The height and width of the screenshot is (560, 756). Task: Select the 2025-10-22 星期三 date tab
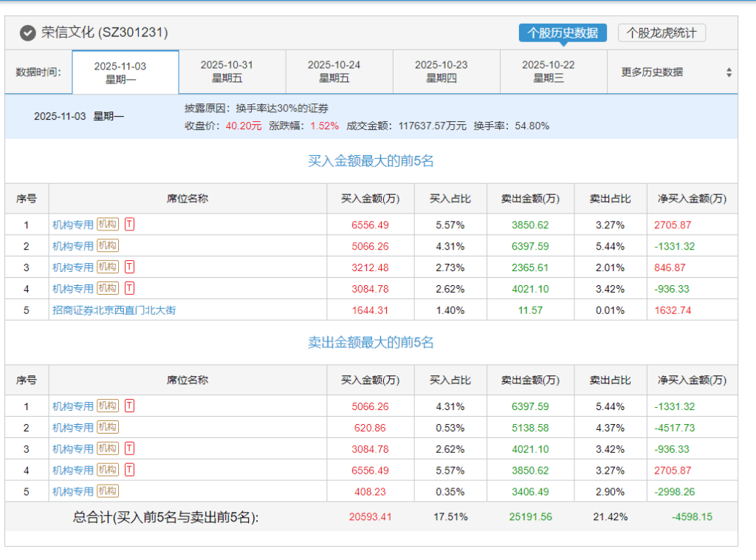coord(548,72)
